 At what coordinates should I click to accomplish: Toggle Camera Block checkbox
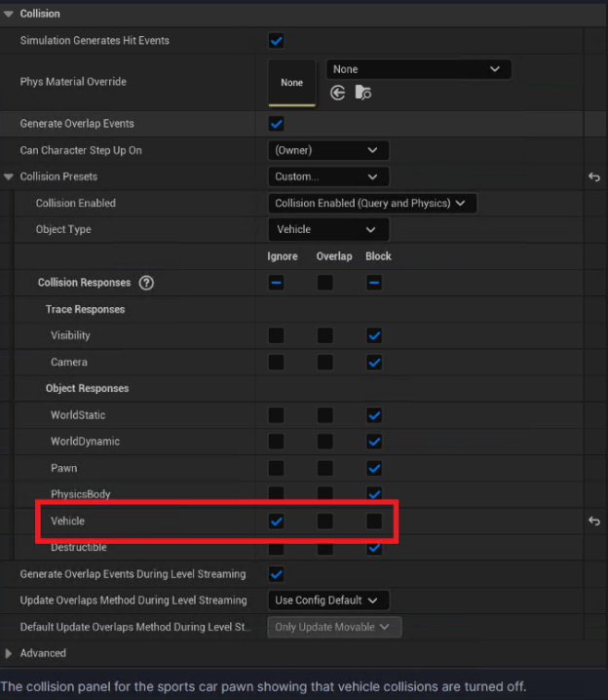[x=374, y=362]
